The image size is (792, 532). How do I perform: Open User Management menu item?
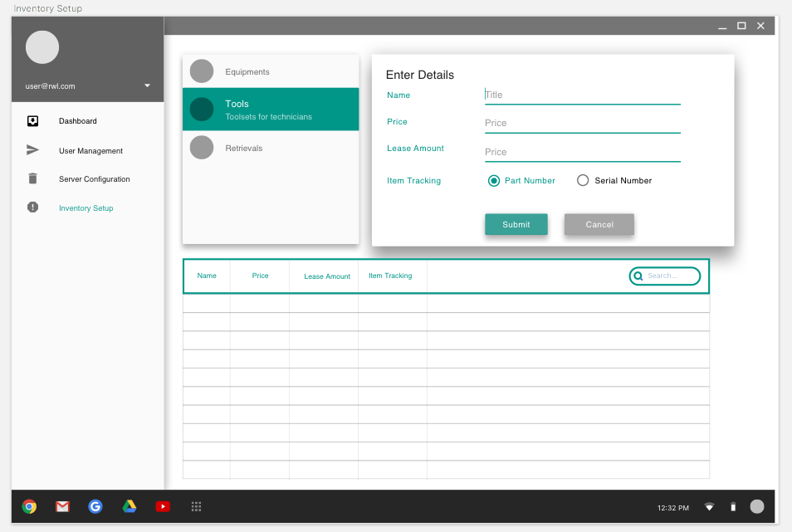90,151
